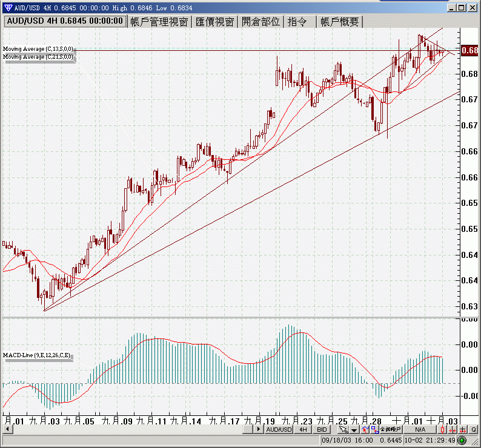This screenshot has height=448, width=481.
Task: Click the line chart study icon
Action: [366, 430]
